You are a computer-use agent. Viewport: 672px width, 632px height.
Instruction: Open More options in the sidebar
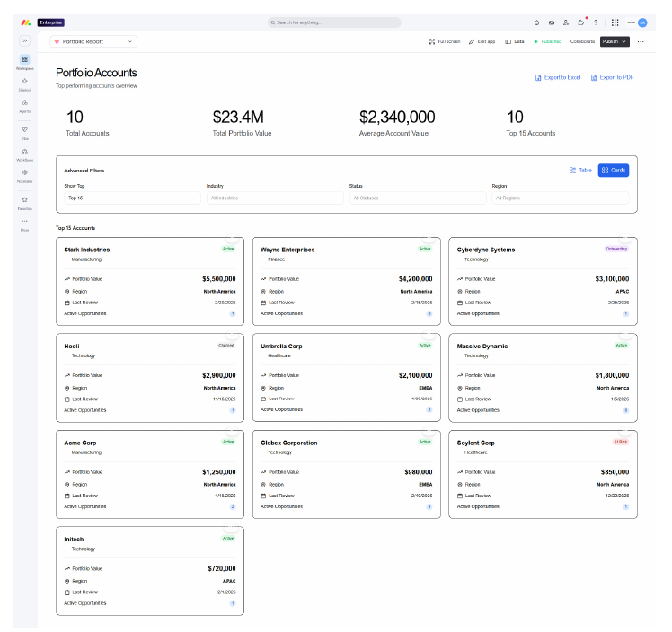click(25, 224)
